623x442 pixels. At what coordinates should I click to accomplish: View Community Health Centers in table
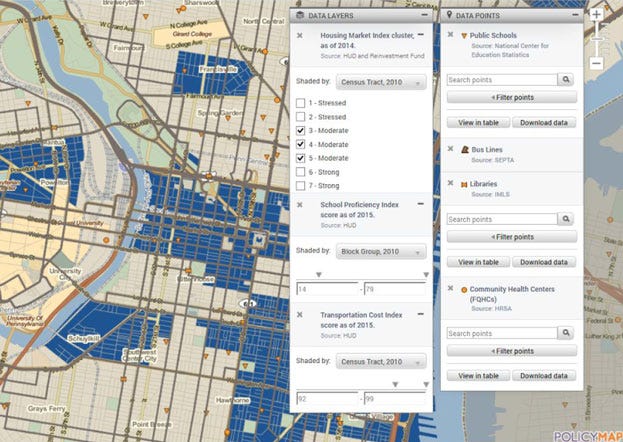click(478, 376)
